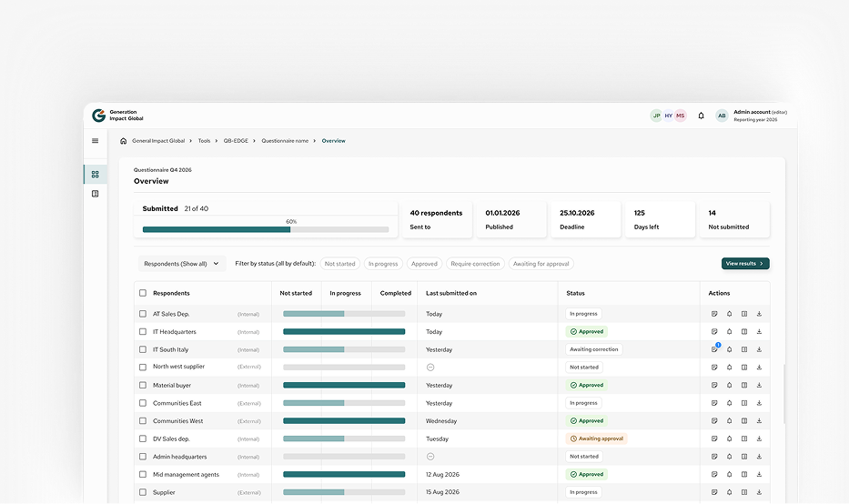This screenshot has height=504, width=849.
Task: Open the JP user avatar
Action: (x=656, y=116)
